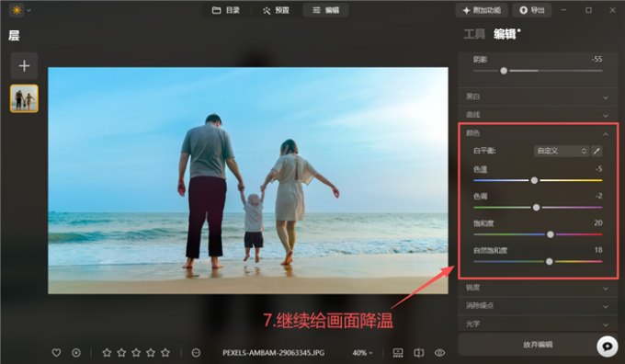Expand the 黑白 black and white section
Image resolution: width=625 pixels, height=364 pixels.
point(538,97)
